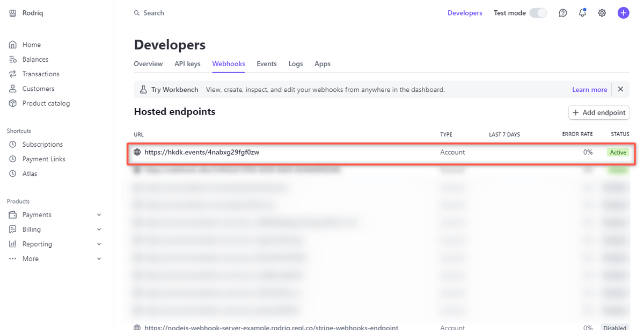Click the purple create (+) button

623,12
